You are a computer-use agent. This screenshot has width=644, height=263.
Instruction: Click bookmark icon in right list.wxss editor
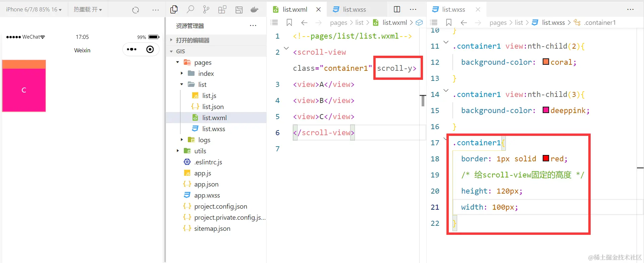click(449, 22)
